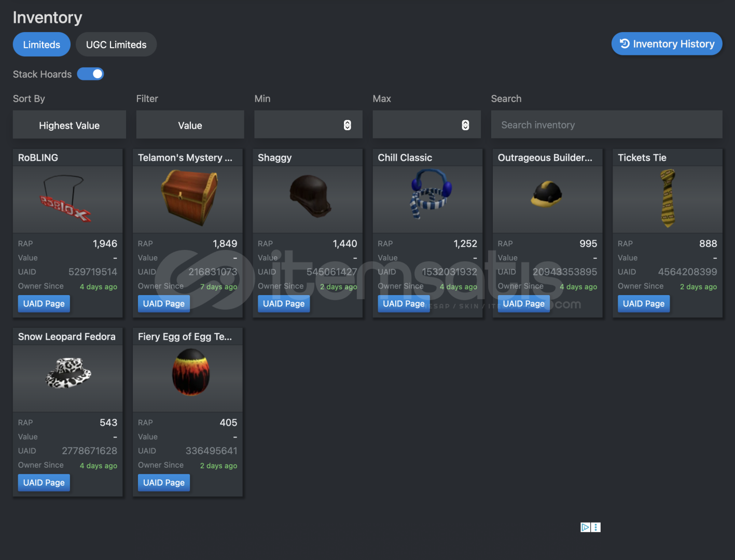Switch to the UGC Limiteds tab
The height and width of the screenshot is (560, 735).
[x=116, y=45]
